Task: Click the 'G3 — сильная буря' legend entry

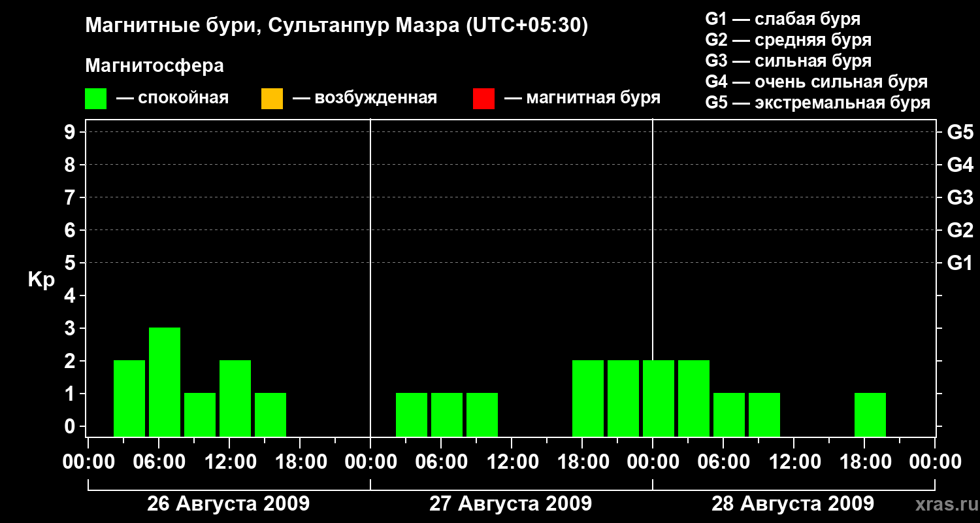Action: coord(788,61)
